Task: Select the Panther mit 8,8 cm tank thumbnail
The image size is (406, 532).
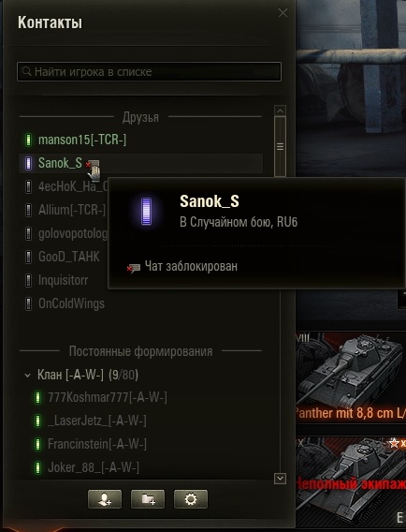Action: coord(351,377)
